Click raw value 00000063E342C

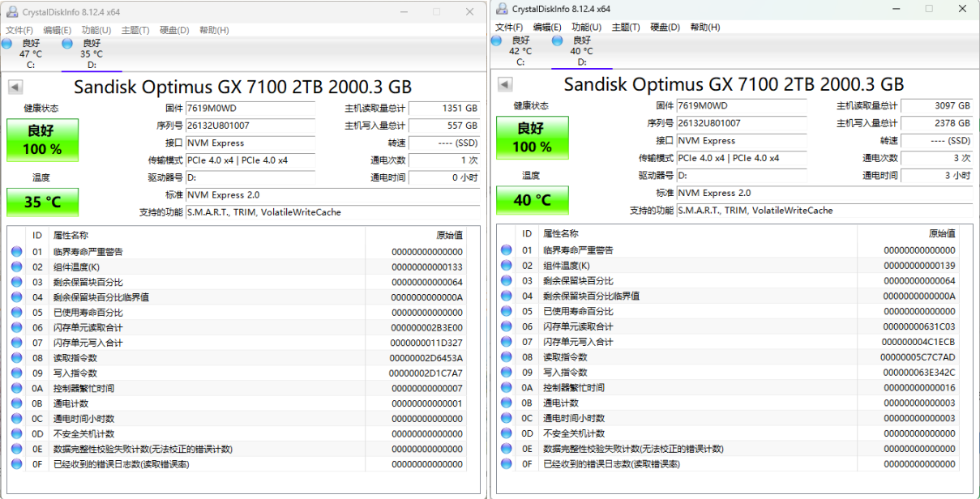tap(918, 373)
